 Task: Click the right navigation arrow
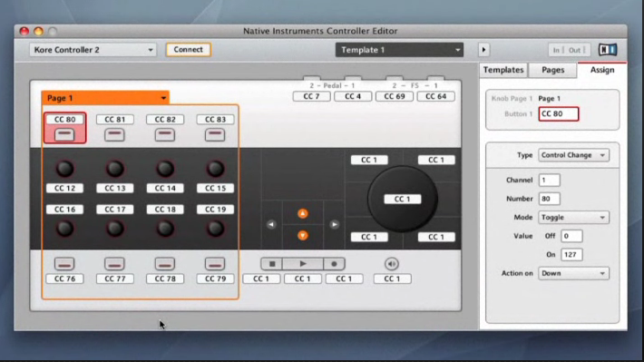point(335,224)
